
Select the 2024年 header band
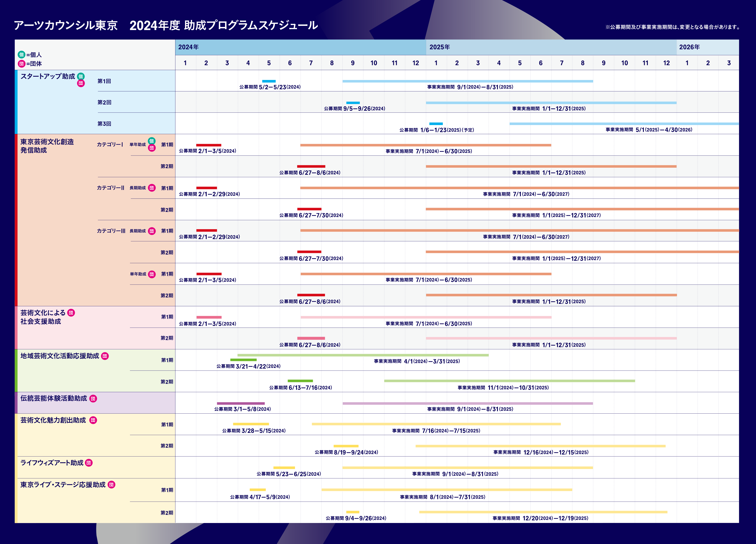click(300, 47)
